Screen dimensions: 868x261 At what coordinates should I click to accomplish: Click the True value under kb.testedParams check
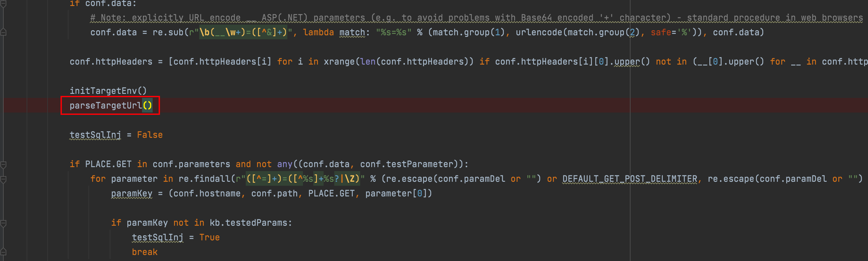click(209, 237)
